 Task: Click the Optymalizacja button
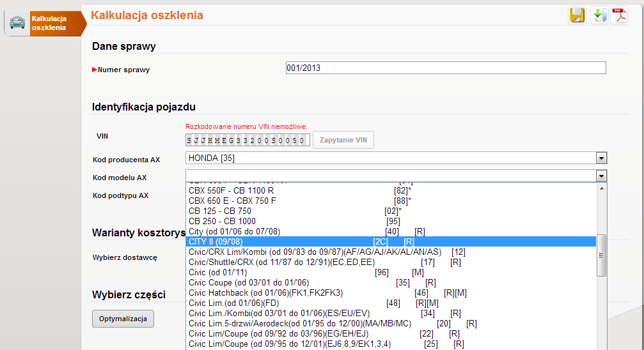pyautogui.click(x=123, y=319)
